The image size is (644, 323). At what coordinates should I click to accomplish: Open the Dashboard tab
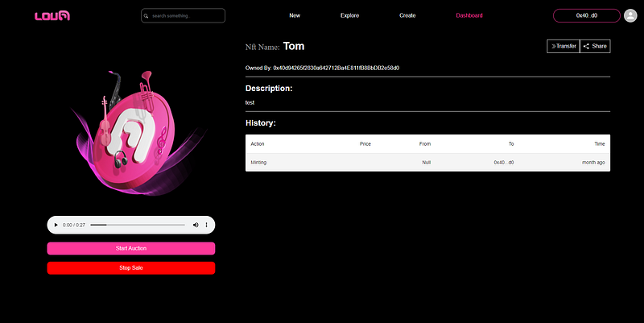[469, 15]
